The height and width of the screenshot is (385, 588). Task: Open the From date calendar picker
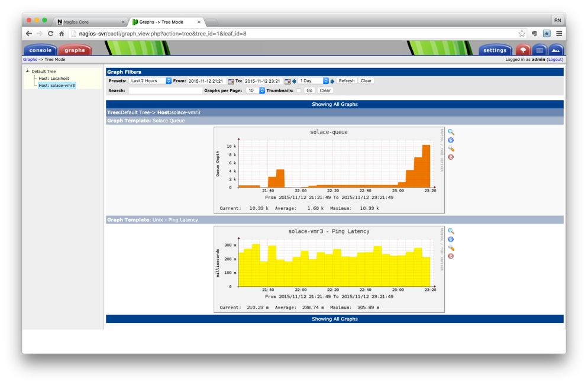click(231, 81)
